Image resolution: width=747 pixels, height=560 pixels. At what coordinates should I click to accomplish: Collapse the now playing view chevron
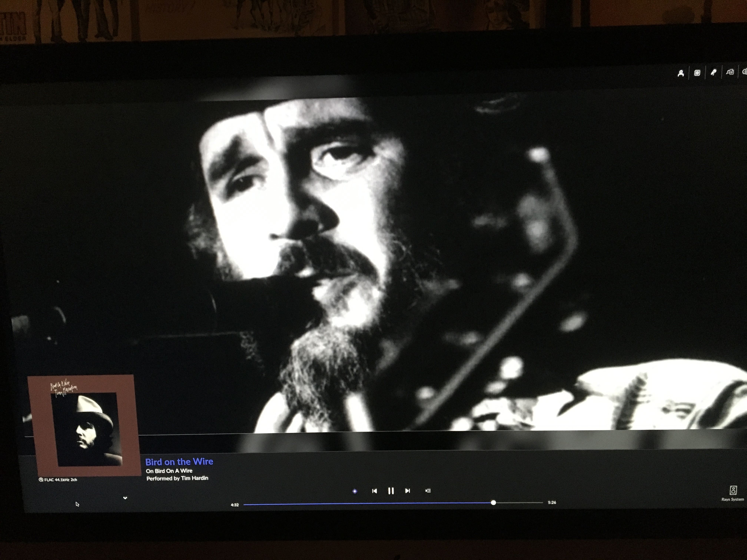125,498
